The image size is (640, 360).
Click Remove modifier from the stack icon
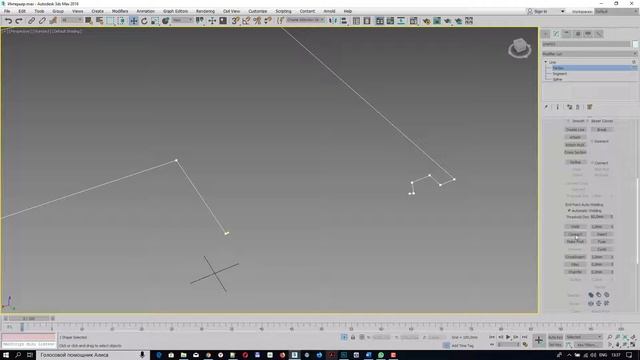578,107
